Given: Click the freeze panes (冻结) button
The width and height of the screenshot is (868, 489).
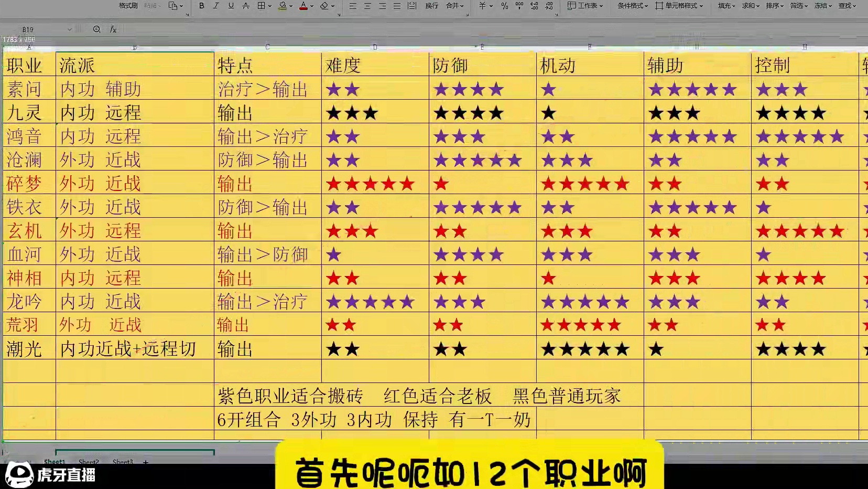Looking at the screenshot, I should [822, 6].
